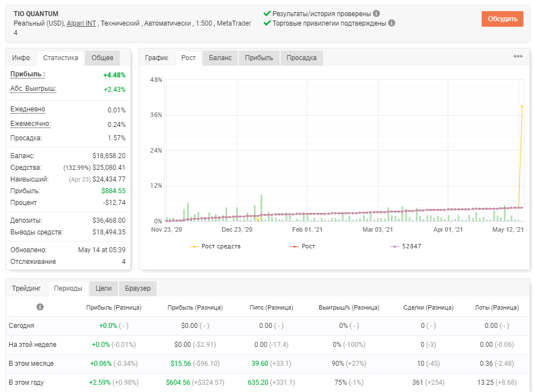This screenshot has width=534, height=392.
Task: Click the Обсудить button
Action: coord(502,19)
